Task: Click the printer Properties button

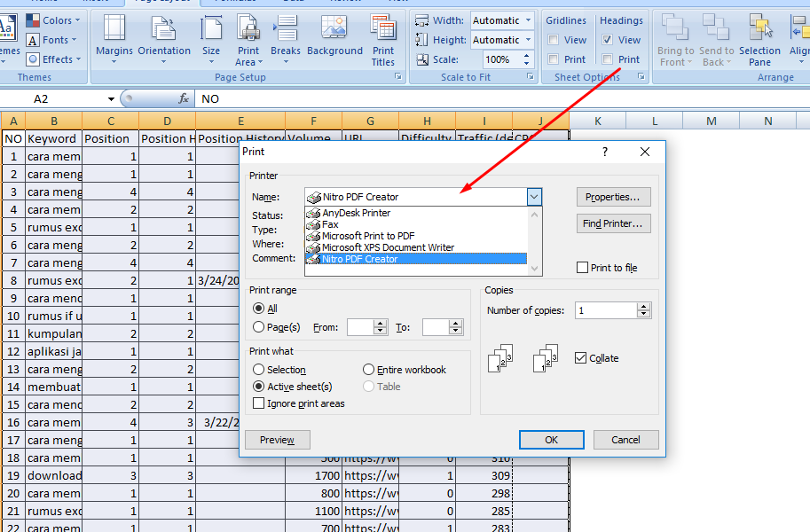Action: [x=613, y=197]
